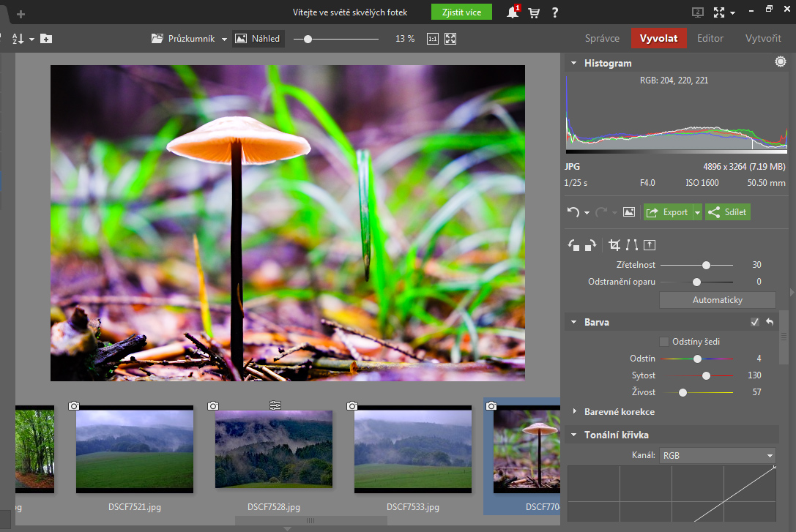This screenshot has height=532, width=796.
Task: Open the perspective lines correction tool
Action: [632, 245]
